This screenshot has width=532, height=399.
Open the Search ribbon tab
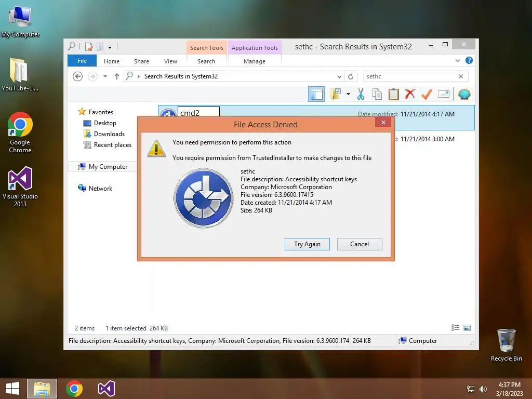click(x=206, y=61)
